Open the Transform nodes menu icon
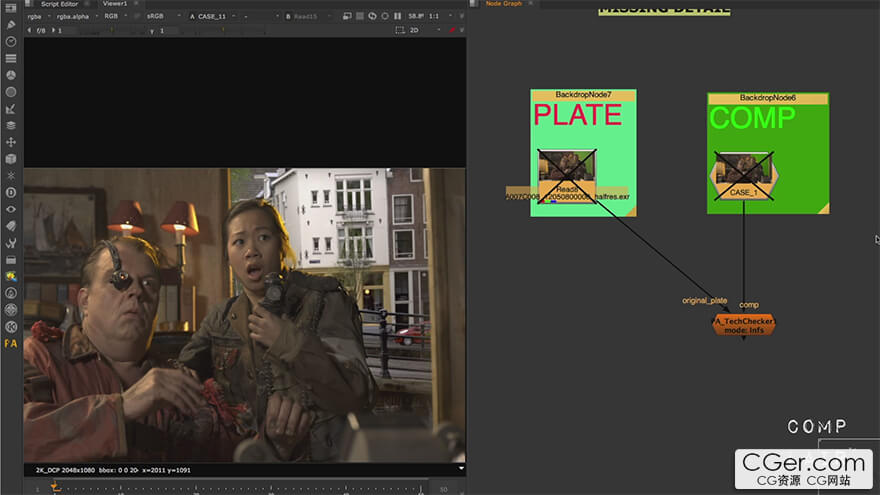Screen dimensions: 880x495 tap(11, 142)
